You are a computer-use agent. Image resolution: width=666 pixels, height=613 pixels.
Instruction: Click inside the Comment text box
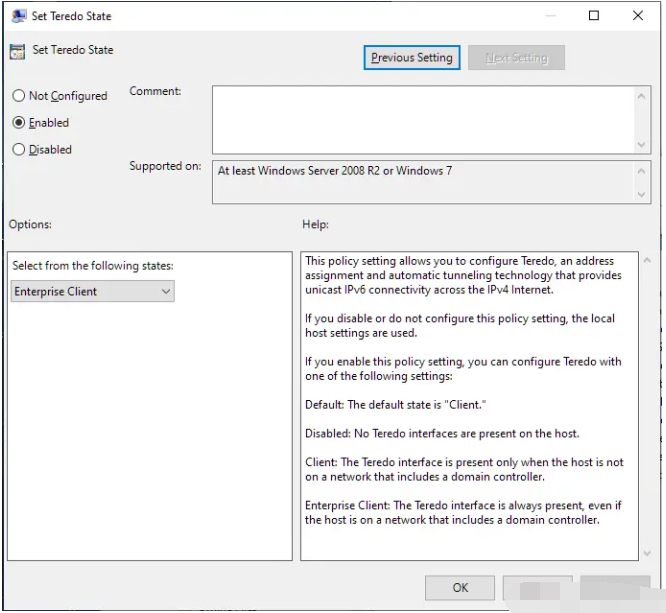click(423, 120)
